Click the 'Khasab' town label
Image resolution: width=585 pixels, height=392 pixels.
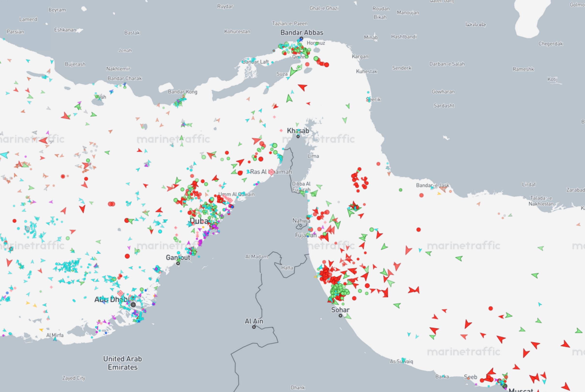click(298, 131)
